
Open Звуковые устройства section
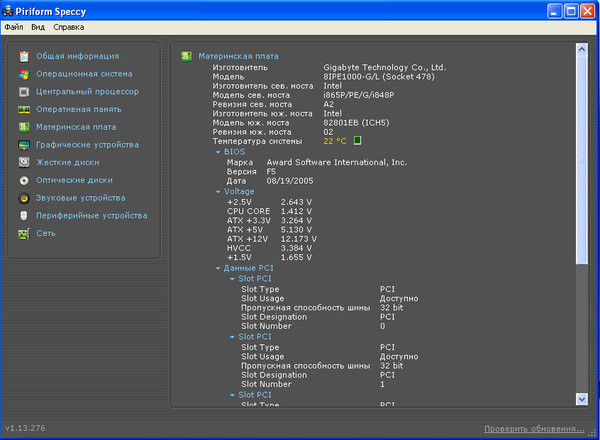point(80,198)
